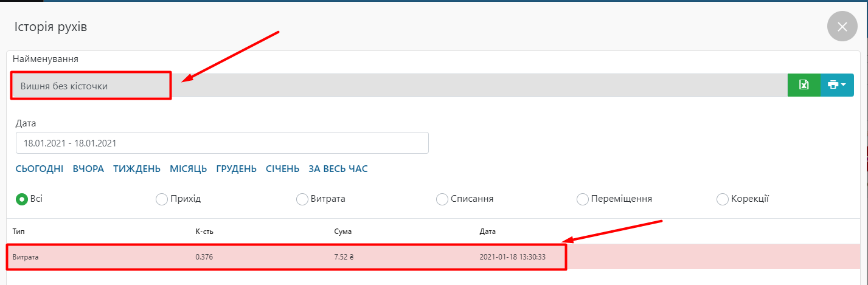Apply the МІСЯЦЬ date range

point(189,169)
